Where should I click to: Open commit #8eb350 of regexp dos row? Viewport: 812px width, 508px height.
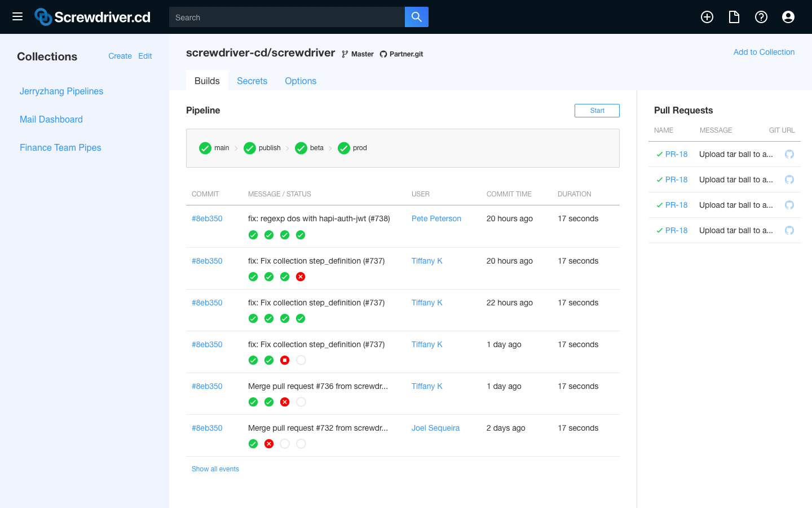pyautogui.click(x=207, y=218)
